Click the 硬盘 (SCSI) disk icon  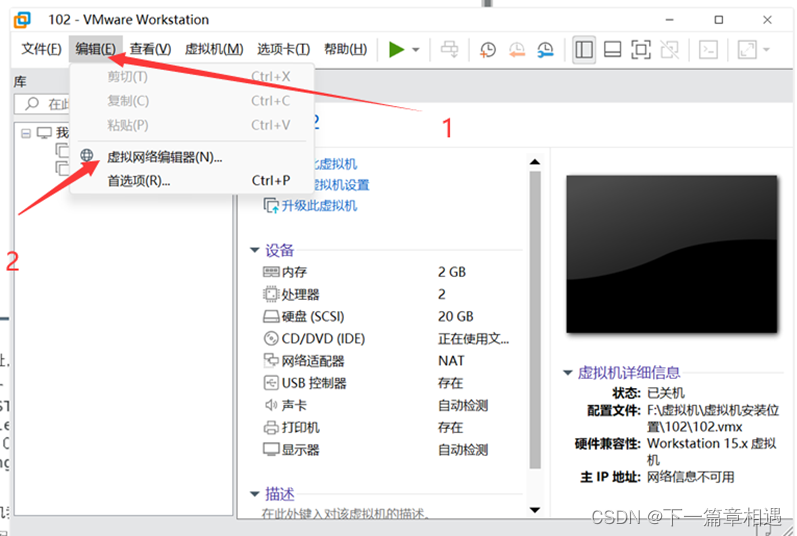click(x=271, y=317)
